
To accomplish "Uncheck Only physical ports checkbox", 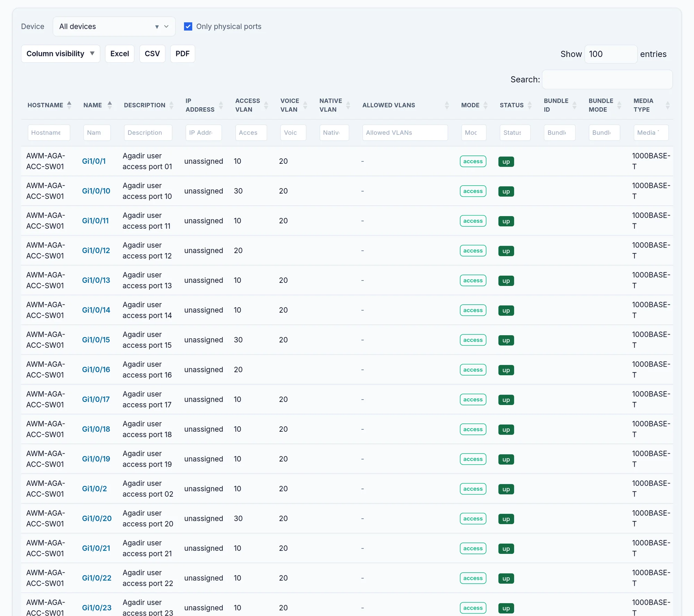I will point(188,26).
